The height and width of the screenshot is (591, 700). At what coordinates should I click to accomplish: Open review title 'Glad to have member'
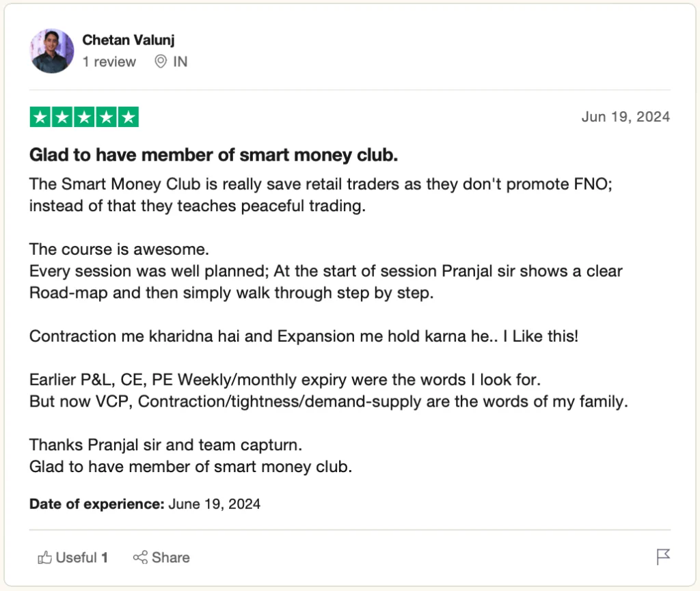coord(213,155)
